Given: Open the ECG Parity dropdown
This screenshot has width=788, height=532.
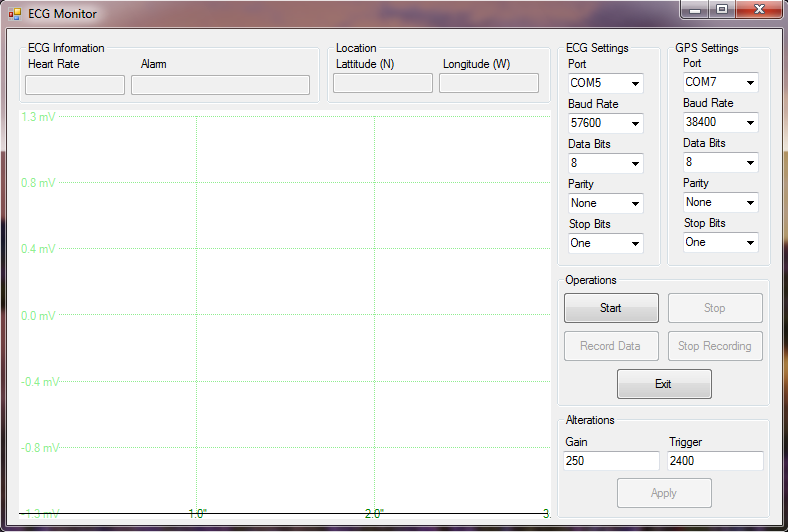Looking at the screenshot, I should (x=606, y=203).
